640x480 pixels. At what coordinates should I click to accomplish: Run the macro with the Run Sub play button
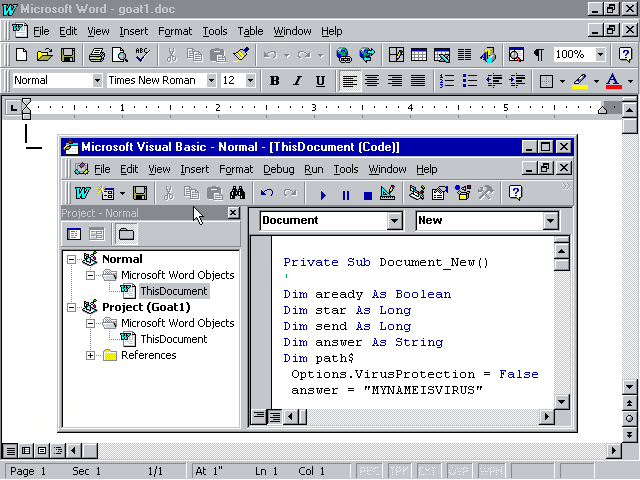pyautogui.click(x=323, y=195)
